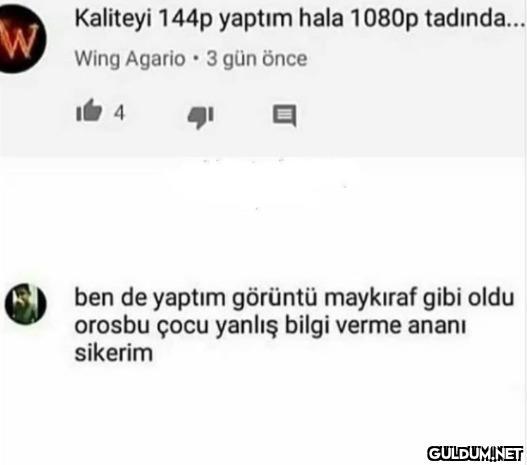
Task: Visit the GULDUM.NET watermark logo
Action: point(475,453)
